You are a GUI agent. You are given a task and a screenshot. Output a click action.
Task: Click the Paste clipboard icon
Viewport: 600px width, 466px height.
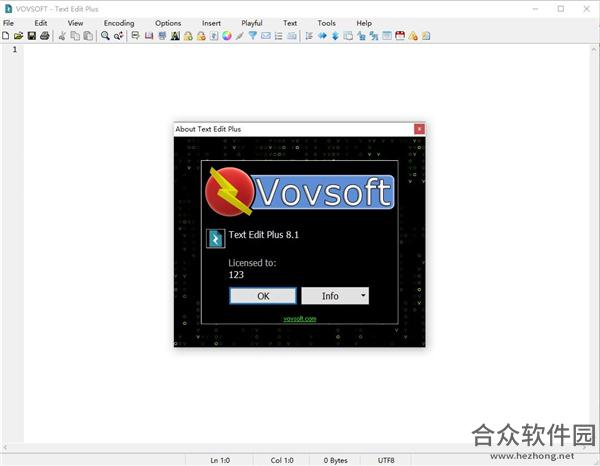point(88,36)
